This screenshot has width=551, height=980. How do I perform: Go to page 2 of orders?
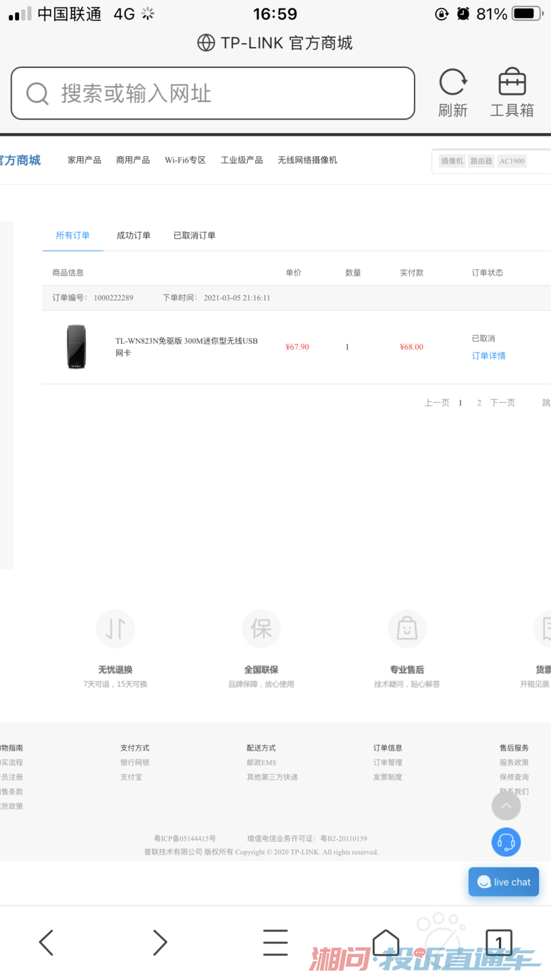point(479,402)
